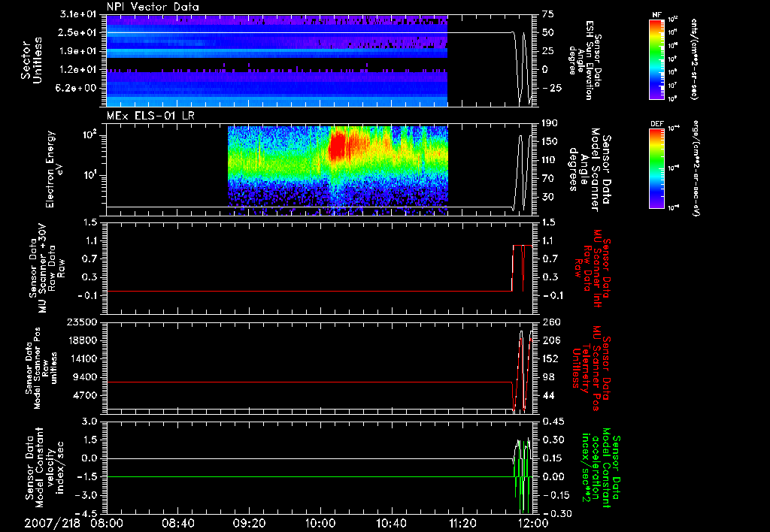The width and height of the screenshot is (770, 532).
Task: Select the "Sector Unitless" axis title
Action: (x=32, y=60)
